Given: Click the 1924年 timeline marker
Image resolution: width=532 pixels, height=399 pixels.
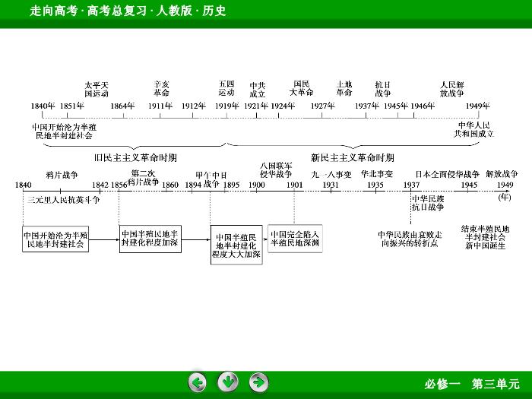Looking at the screenshot, I should 283,106.
